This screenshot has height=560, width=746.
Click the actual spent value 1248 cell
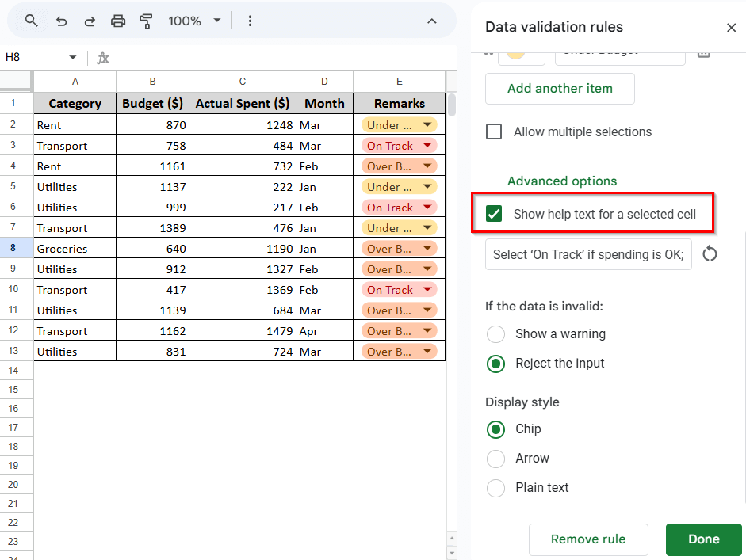click(242, 125)
